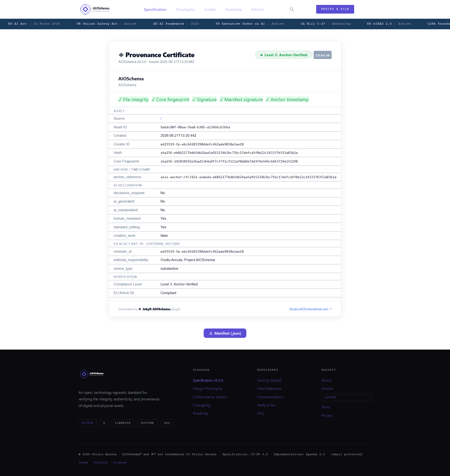Open Specification v0.5.6 in footer
This screenshot has width=450, height=476.
[208, 380]
